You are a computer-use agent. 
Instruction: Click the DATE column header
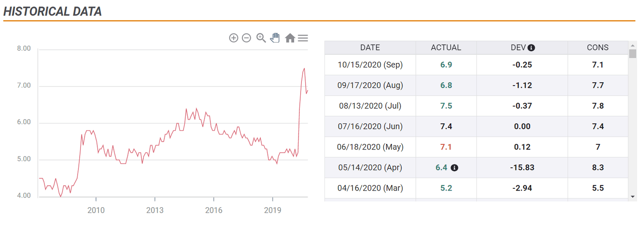[370, 48]
